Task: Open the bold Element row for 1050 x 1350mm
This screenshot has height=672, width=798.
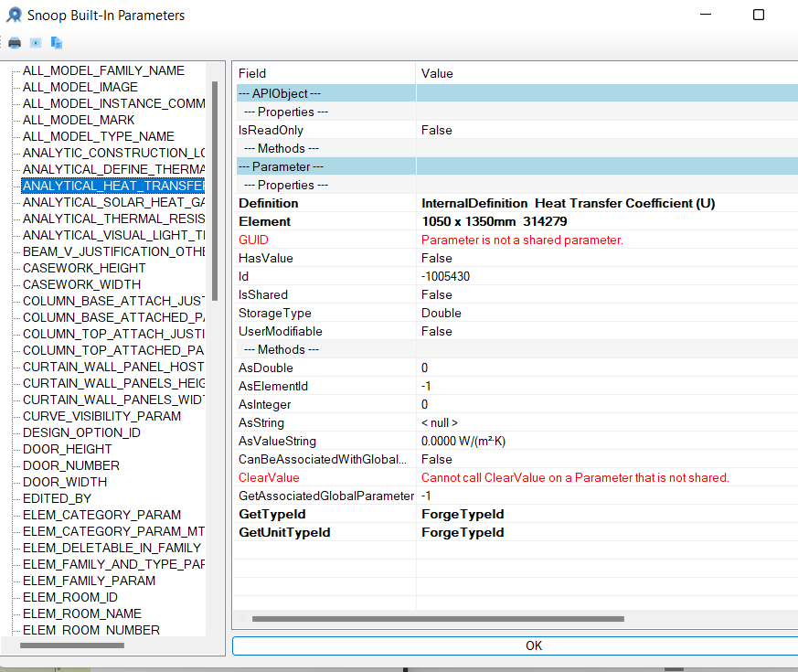Action: tap(517, 221)
